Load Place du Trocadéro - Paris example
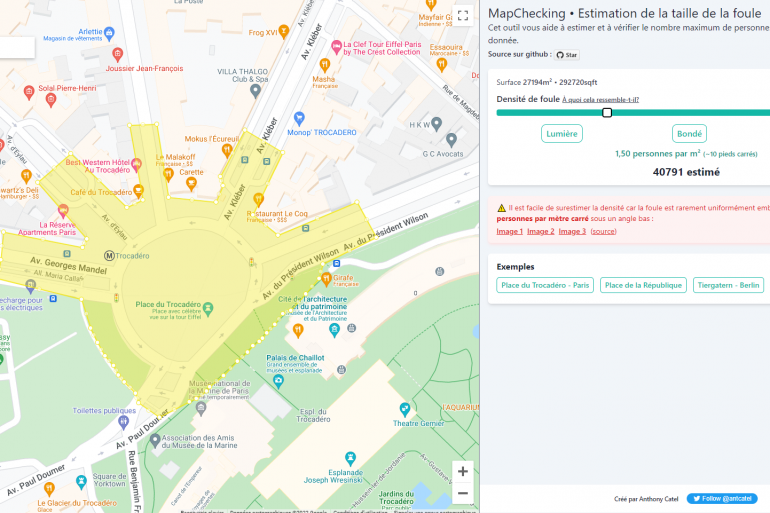The image size is (770, 513). [545, 286]
